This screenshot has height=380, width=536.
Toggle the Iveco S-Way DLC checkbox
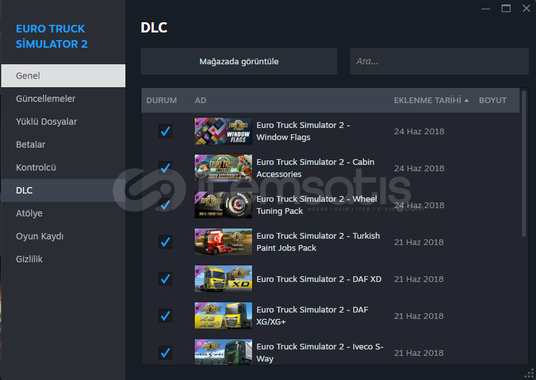[x=165, y=353]
